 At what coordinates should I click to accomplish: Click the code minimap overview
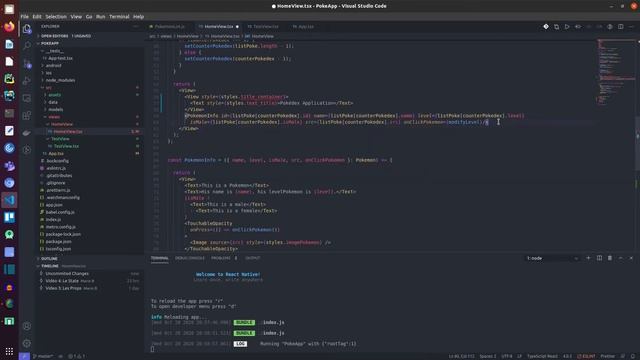click(x=616, y=71)
